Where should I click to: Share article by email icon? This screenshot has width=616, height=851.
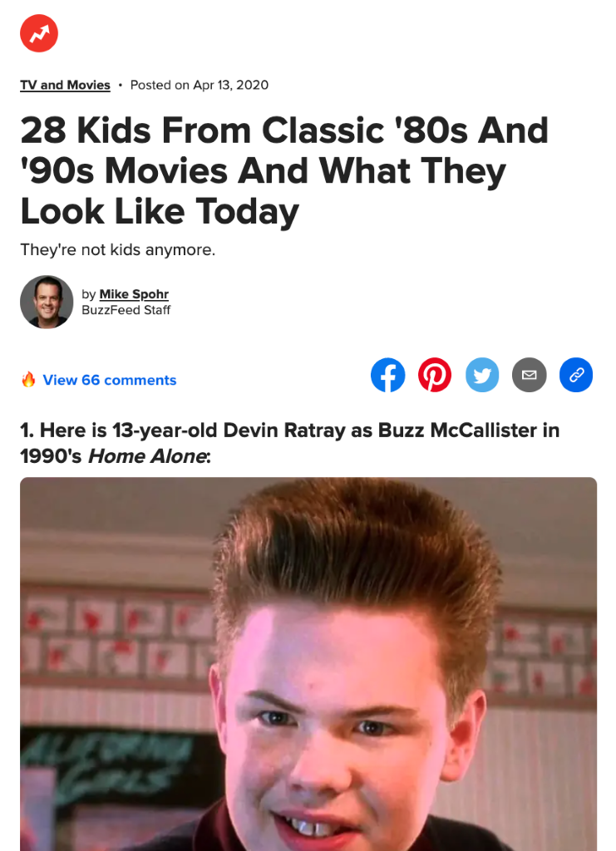pos(530,375)
